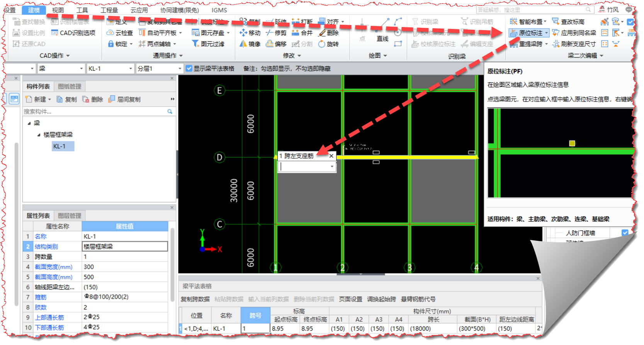Click 刷新支座尺寸

(574, 44)
